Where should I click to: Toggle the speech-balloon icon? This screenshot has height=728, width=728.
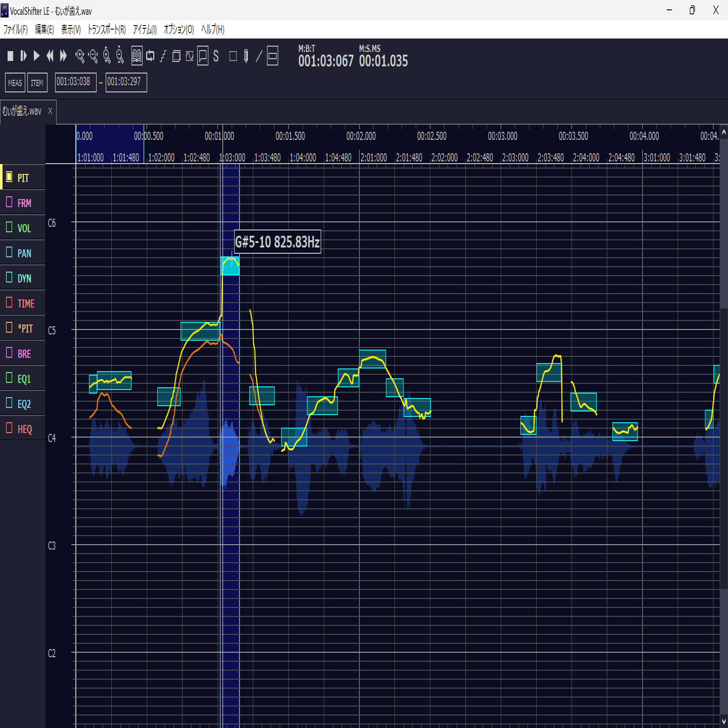[203, 56]
